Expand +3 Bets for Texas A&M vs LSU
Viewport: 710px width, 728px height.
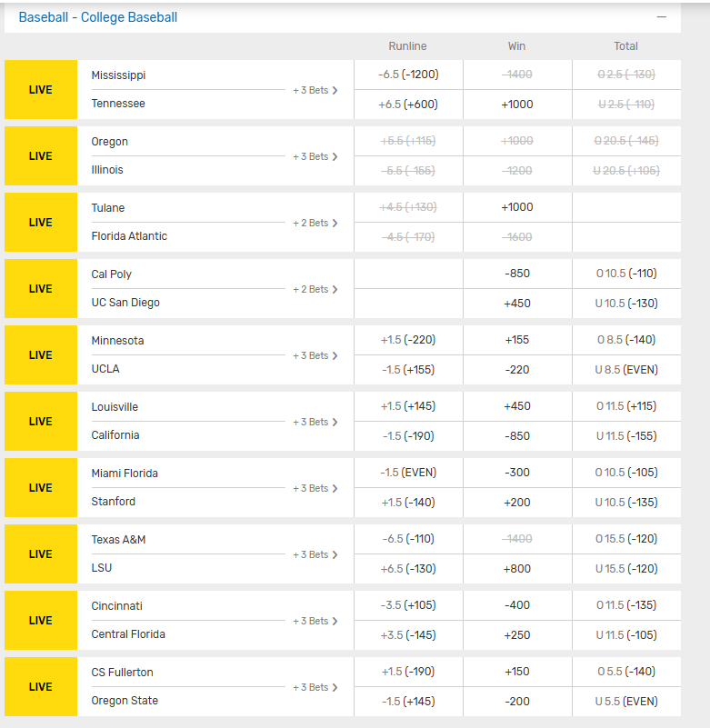(315, 554)
